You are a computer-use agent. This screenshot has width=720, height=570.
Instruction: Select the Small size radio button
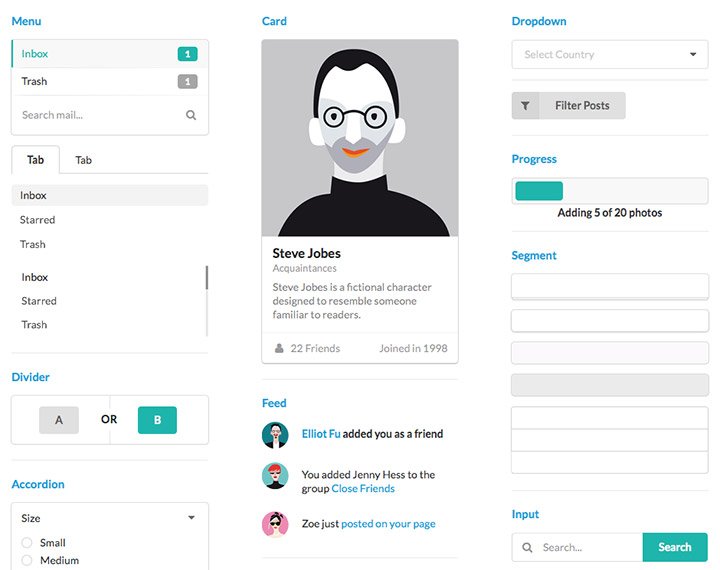point(27,542)
